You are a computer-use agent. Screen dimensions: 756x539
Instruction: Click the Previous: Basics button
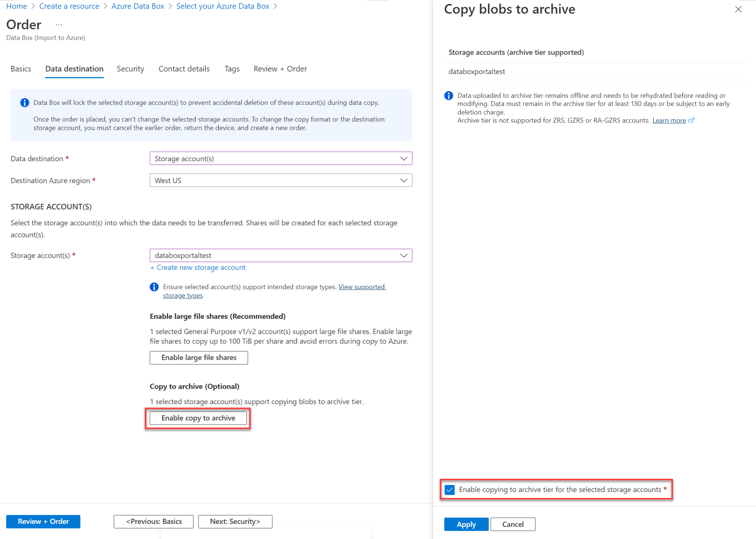tap(153, 521)
